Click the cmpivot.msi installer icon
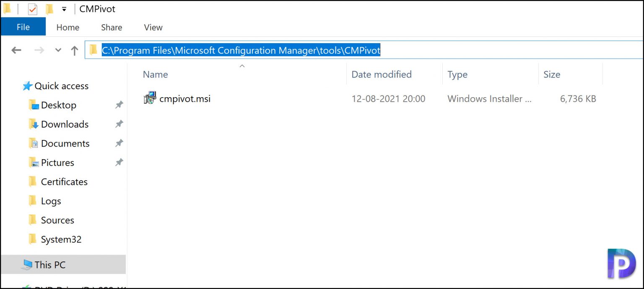Viewport: 644px width, 289px height. coord(150,98)
